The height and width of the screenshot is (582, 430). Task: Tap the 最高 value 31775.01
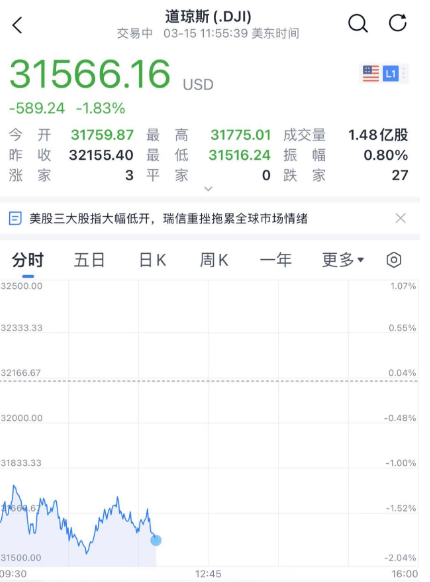click(x=241, y=135)
